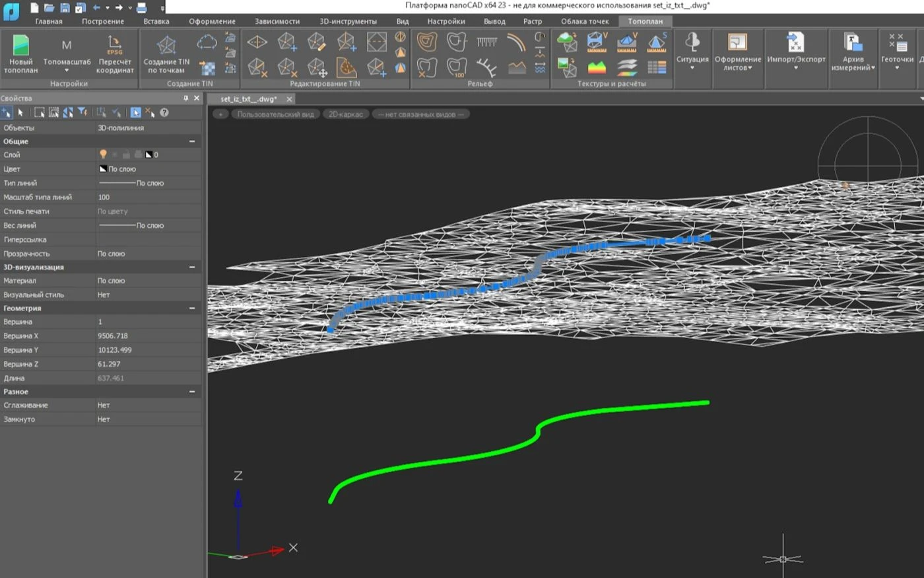The image size is (924, 578).
Task: Open the 3D-инструменты ribbon tab
Action: point(348,21)
